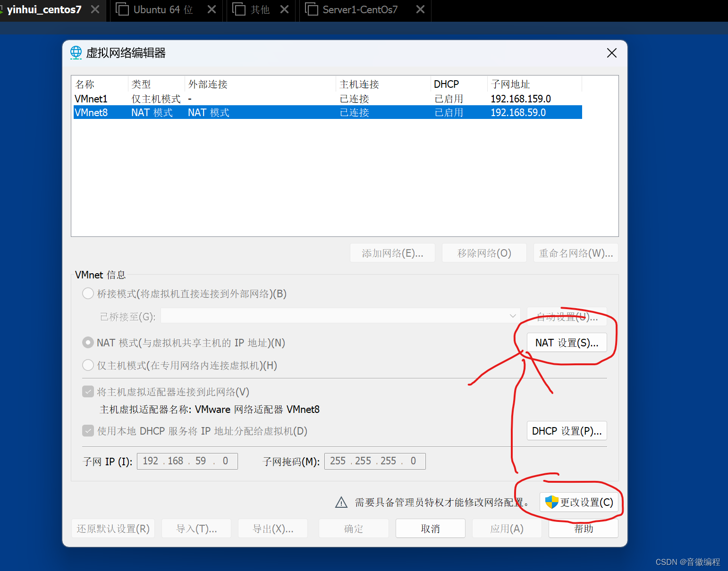Click 应用(A) button
Screen dimensions: 728x571
(x=507, y=529)
